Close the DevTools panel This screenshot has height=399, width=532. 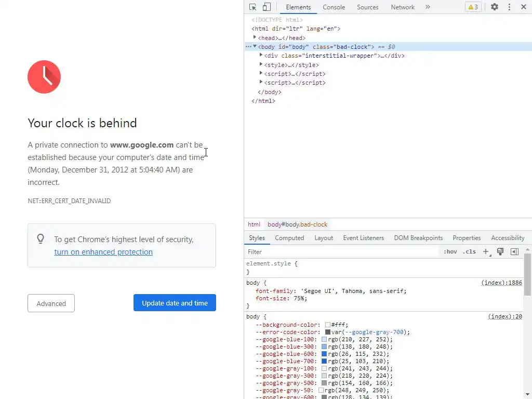[524, 7]
